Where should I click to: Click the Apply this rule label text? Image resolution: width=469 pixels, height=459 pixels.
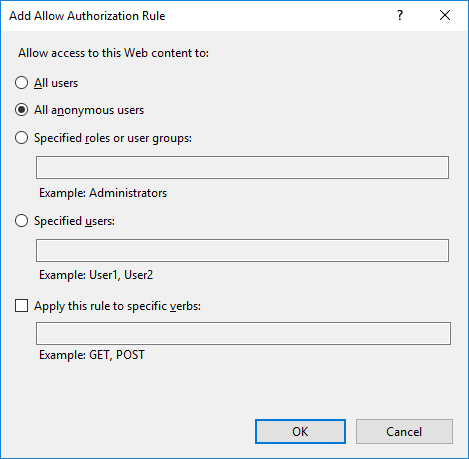coord(117,306)
